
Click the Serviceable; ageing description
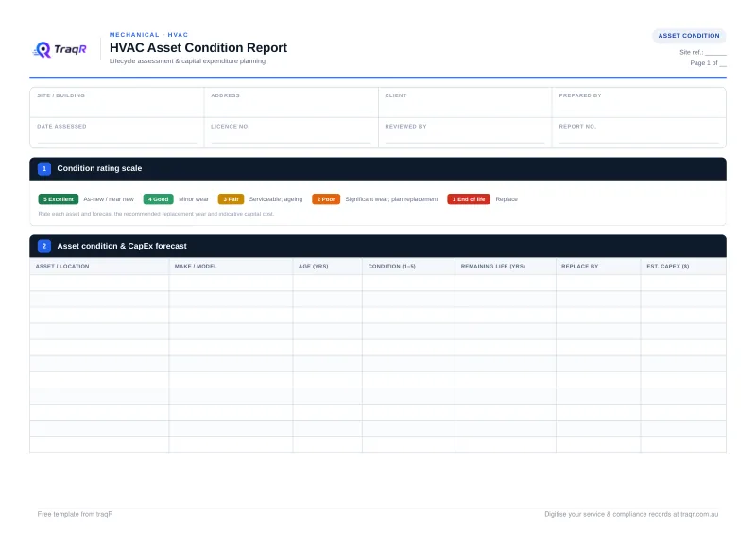[276, 199]
